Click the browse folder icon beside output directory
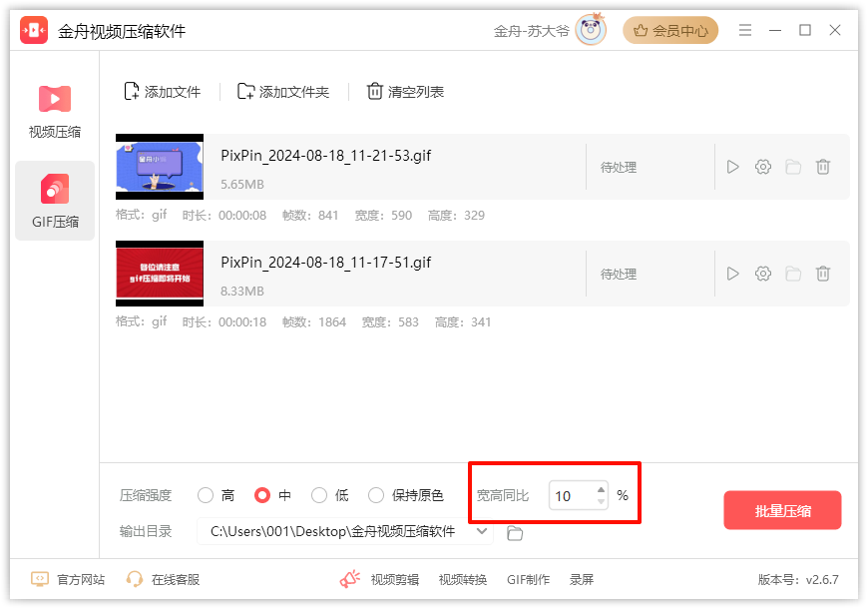 (515, 533)
